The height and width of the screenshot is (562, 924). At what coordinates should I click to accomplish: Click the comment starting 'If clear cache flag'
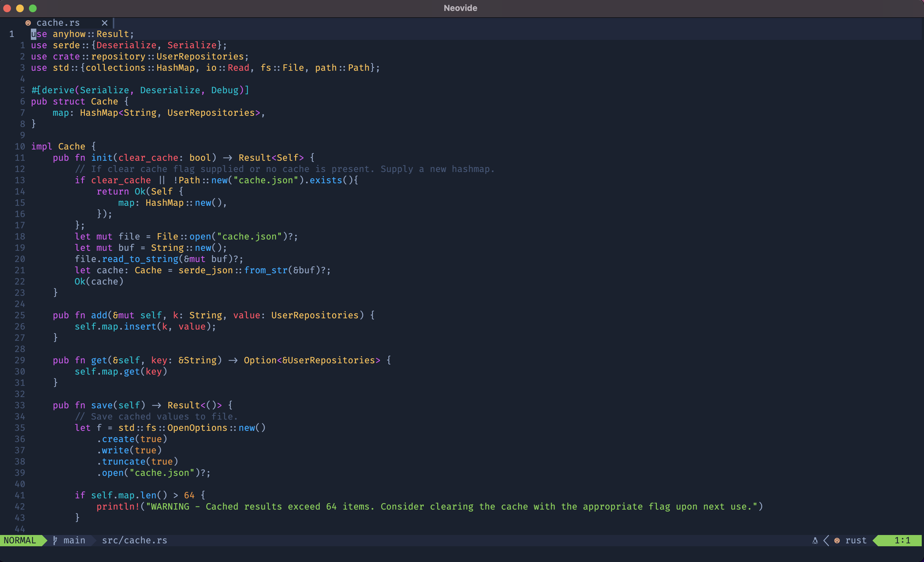tap(285, 169)
